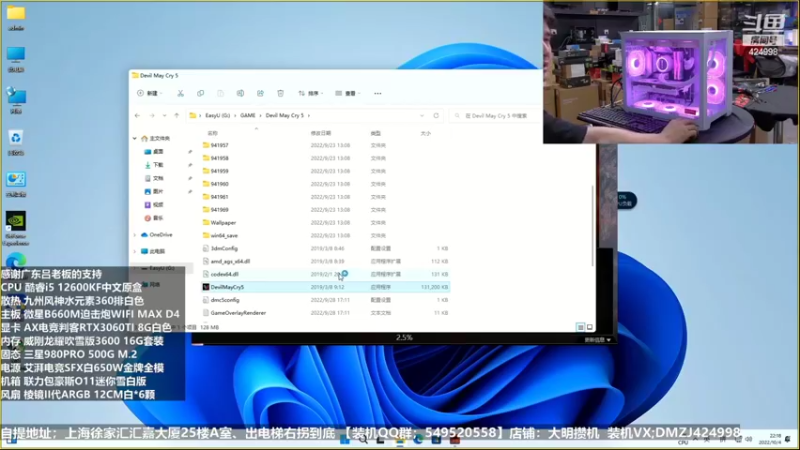Click the EasyU (G:) breadcrumb
800x450 pixels.
(x=217, y=116)
